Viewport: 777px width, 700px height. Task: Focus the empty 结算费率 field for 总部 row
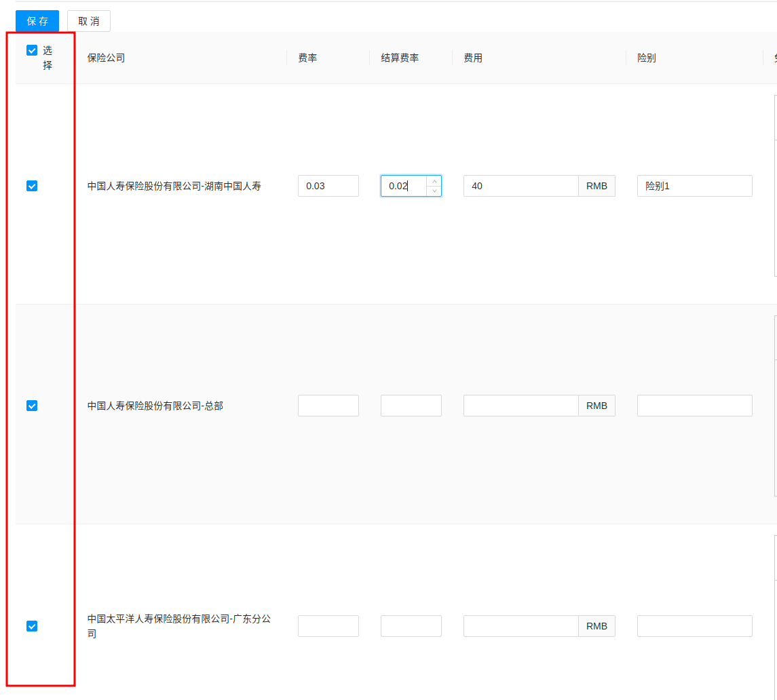click(411, 406)
